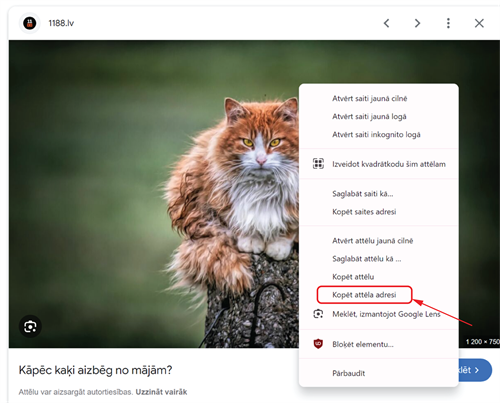Go to the previous image arrow

(386, 23)
